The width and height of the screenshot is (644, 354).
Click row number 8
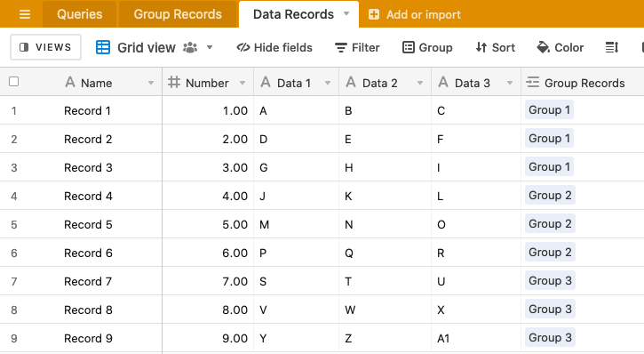tap(14, 310)
